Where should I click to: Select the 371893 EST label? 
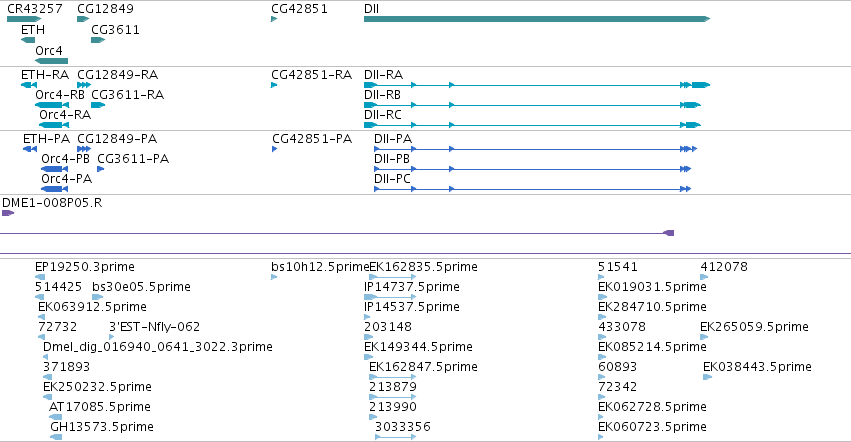point(66,367)
